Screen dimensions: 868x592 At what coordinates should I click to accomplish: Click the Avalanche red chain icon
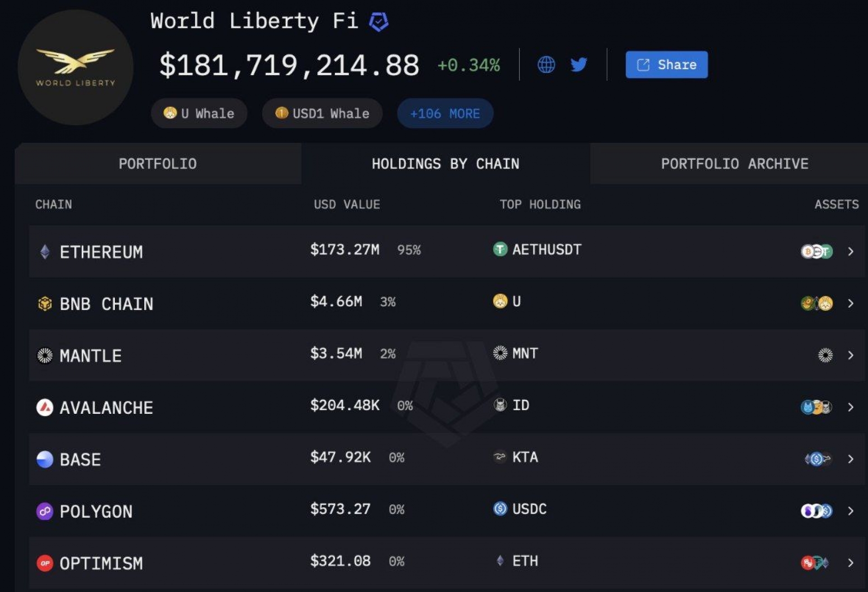(45, 407)
